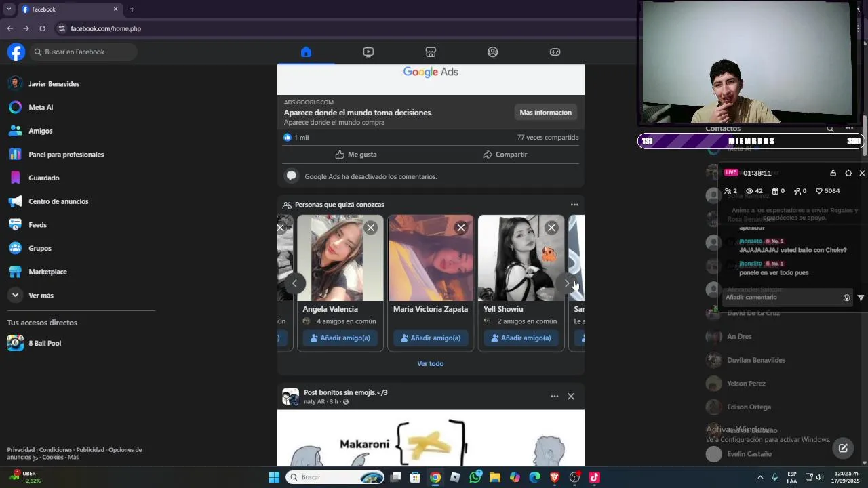
Task: Open the live viewers count icon
Action: click(754, 191)
